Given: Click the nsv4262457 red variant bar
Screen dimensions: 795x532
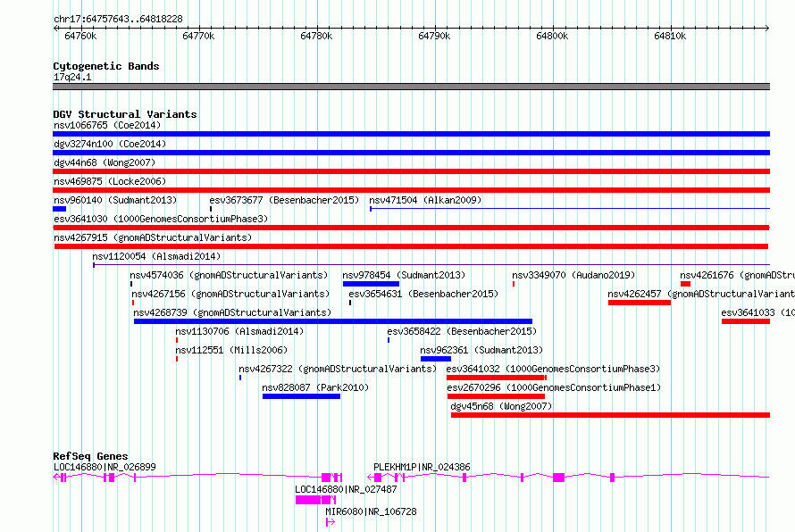Looking at the screenshot, I should pyautogui.click(x=640, y=303).
